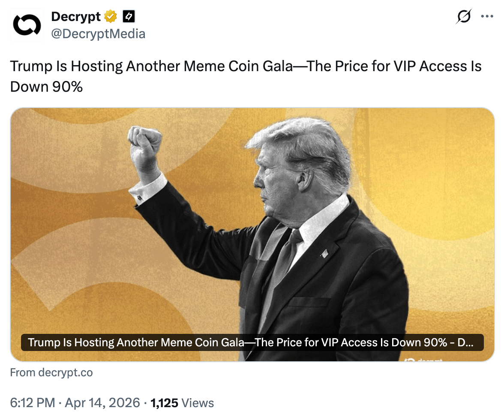The height and width of the screenshot is (420, 504).
Task: Click the black affiliate badge beside Decrypt
Action: click(x=129, y=17)
